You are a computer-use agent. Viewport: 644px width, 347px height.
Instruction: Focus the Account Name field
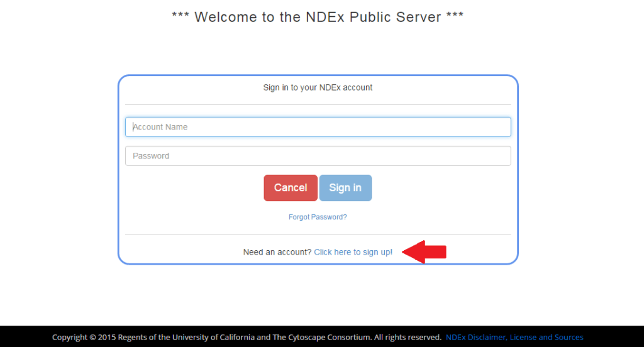point(318,127)
